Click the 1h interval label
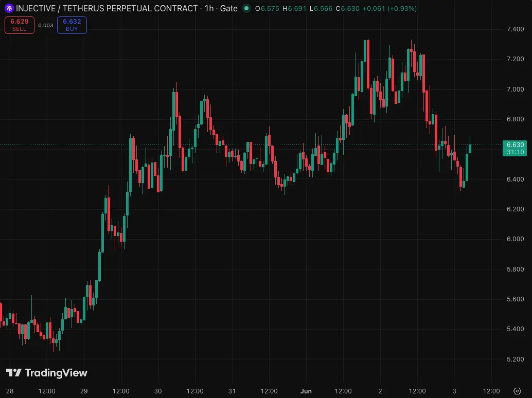 click(x=209, y=8)
